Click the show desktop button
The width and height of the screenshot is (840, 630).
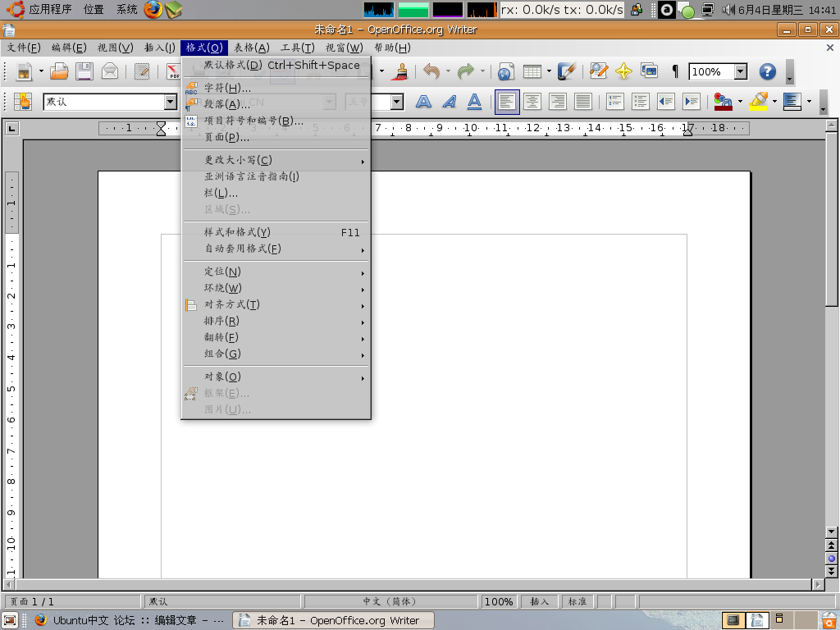click(11, 620)
